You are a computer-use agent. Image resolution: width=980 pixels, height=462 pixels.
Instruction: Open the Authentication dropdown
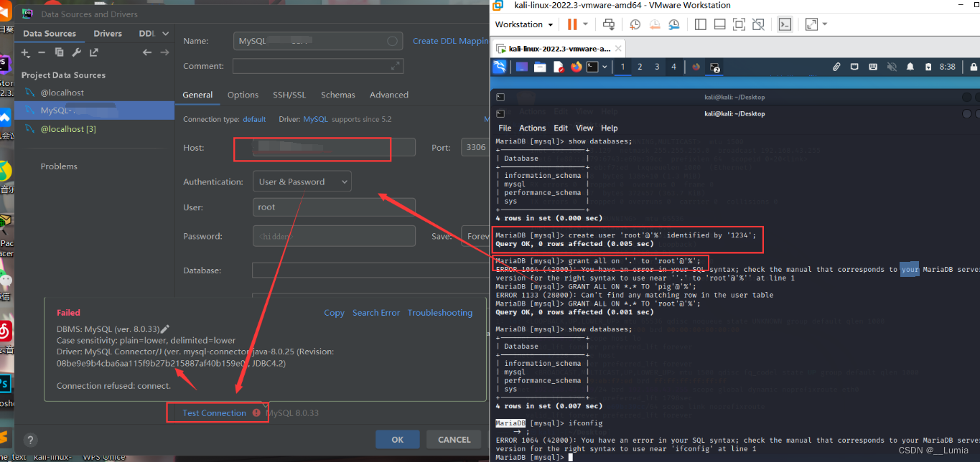[302, 181]
